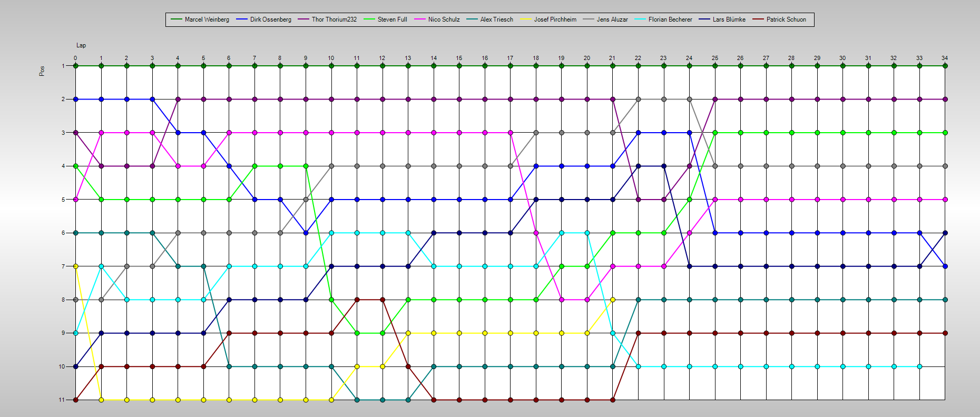Click lap number 29 on the top axis
Viewport: 980px width, 417px height.
(817, 58)
